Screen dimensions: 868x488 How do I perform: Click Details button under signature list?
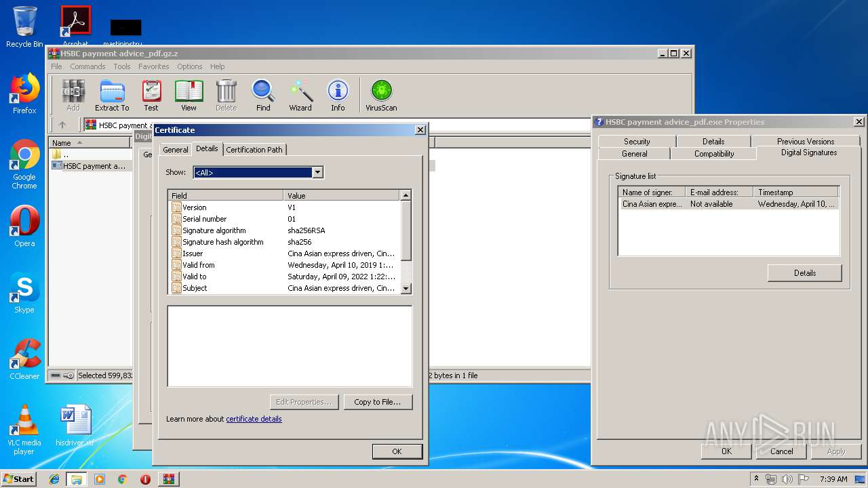804,273
